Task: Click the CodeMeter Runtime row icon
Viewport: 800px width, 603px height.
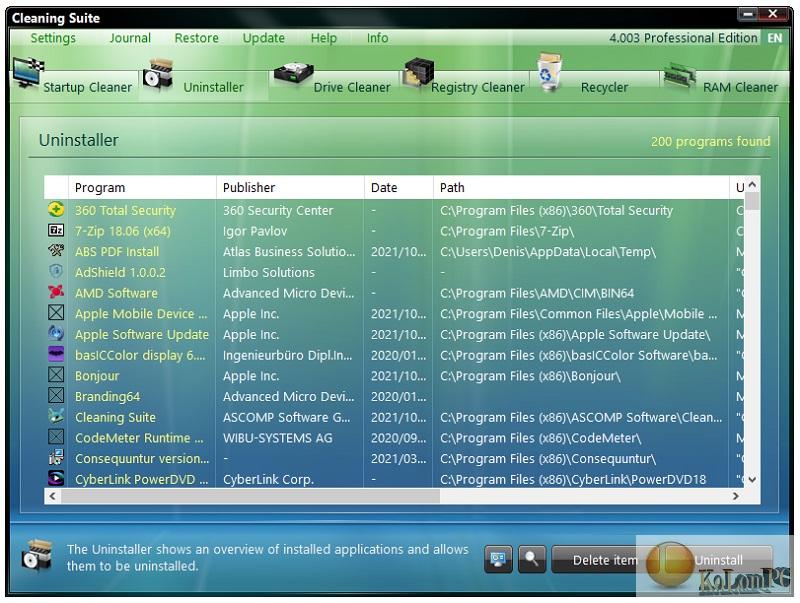Action: point(56,437)
